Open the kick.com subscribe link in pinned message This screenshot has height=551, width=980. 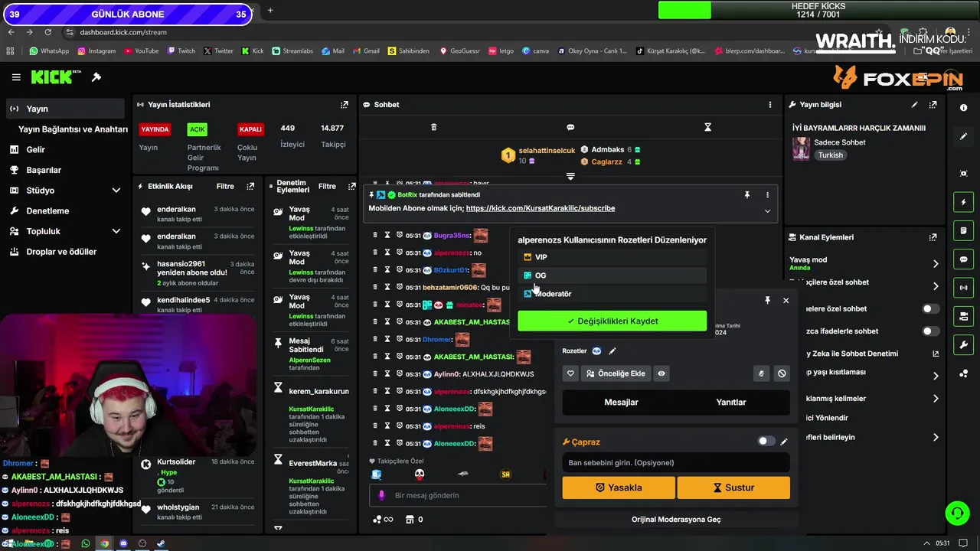click(541, 208)
